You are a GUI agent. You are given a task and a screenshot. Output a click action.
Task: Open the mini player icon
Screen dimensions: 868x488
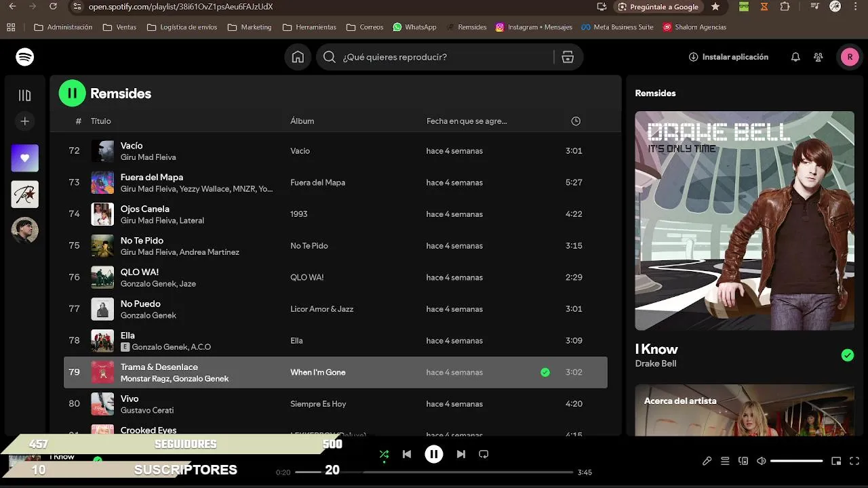pyautogui.click(x=836, y=461)
